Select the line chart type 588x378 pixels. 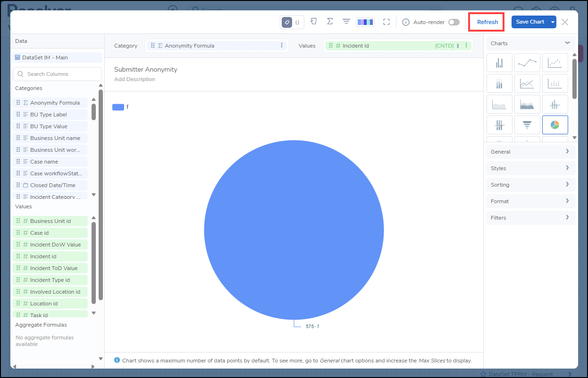pos(527,63)
